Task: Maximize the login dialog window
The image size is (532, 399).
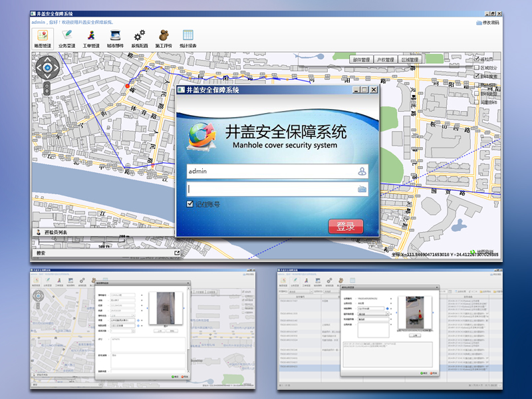Action: (364, 90)
